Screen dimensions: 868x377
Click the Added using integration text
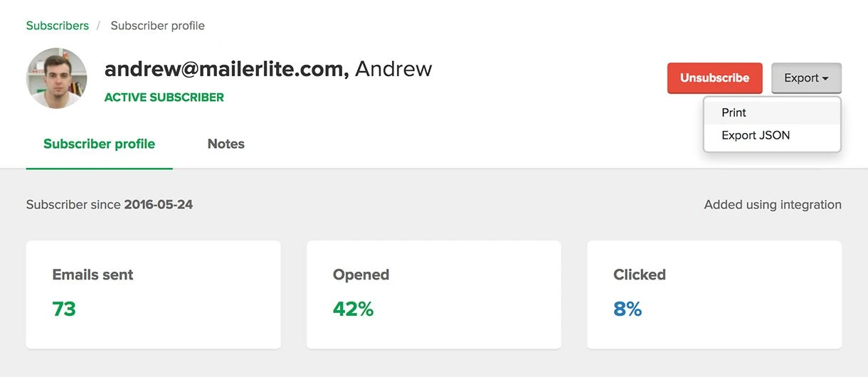coord(773,205)
